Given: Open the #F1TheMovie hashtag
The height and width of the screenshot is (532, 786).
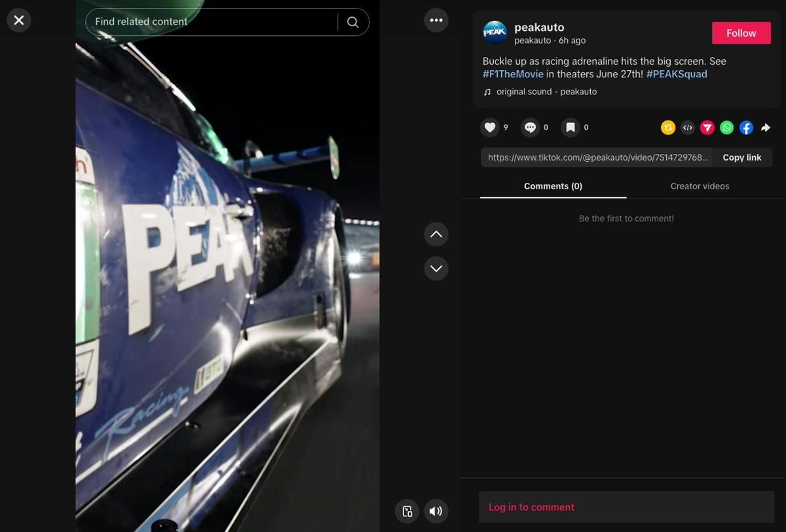Looking at the screenshot, I should pos(513,74).
